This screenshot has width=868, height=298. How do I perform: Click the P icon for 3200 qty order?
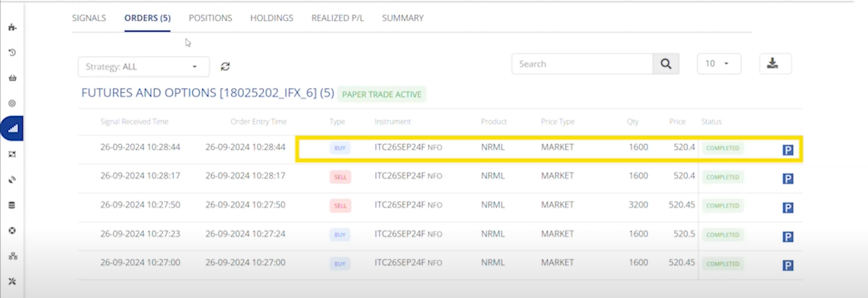(x=788, y=208)
